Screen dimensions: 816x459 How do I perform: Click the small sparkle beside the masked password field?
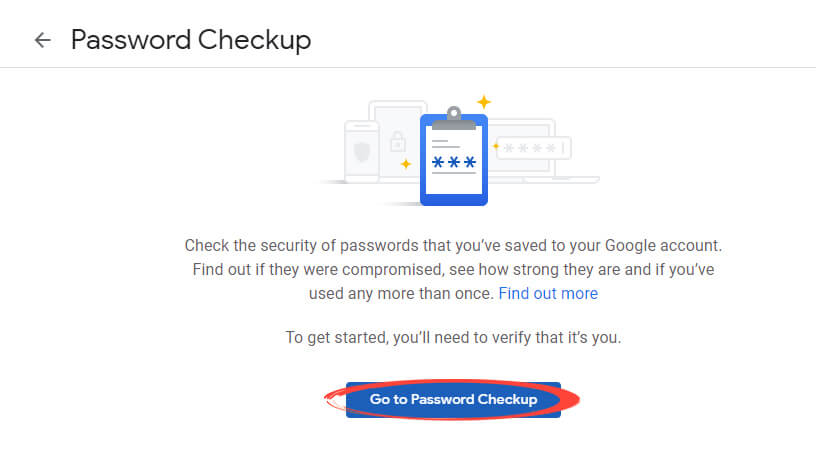tap(496, 146)
